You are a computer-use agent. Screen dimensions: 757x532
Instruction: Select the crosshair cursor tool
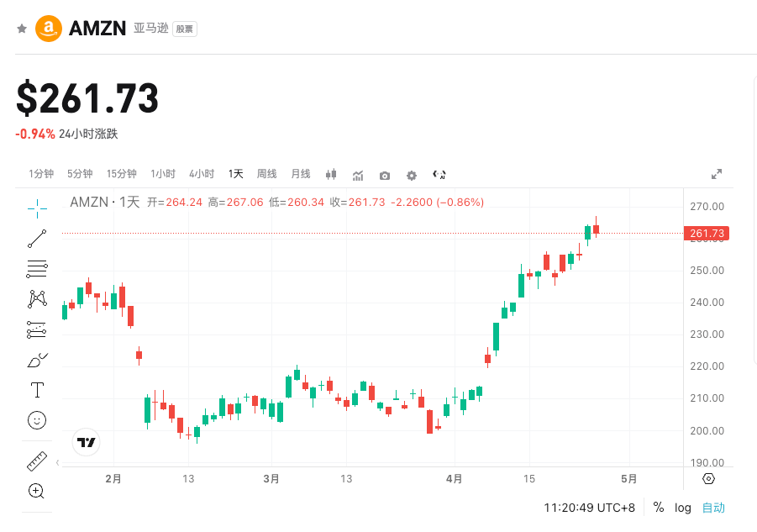37,208
